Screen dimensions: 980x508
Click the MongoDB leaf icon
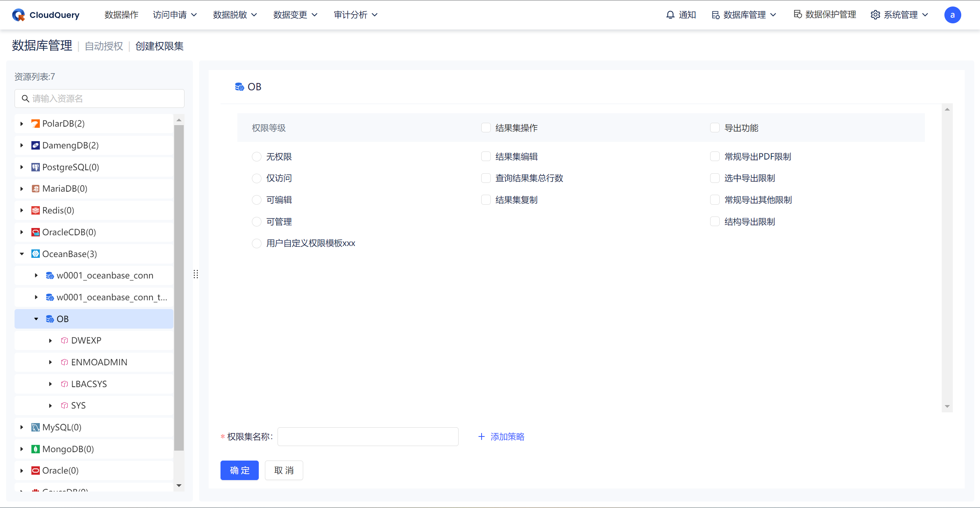click(x=36, y=449)
